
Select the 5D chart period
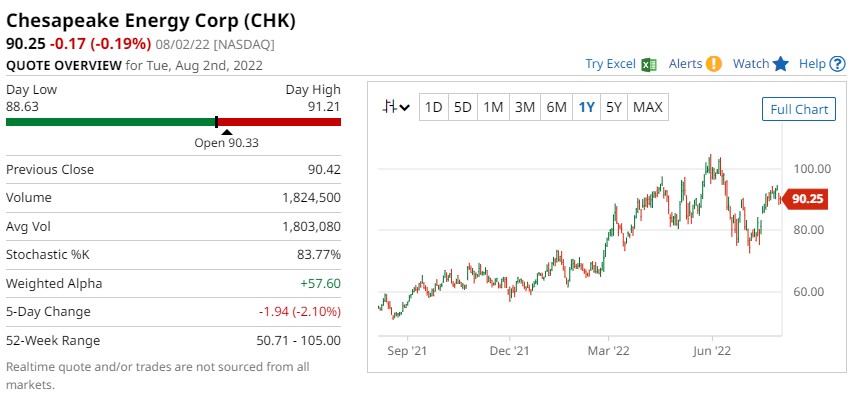point(463,107)
